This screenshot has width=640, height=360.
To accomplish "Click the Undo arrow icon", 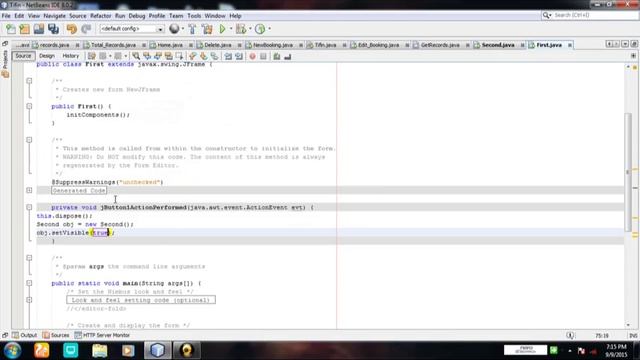I will click(x=72, y=29).
